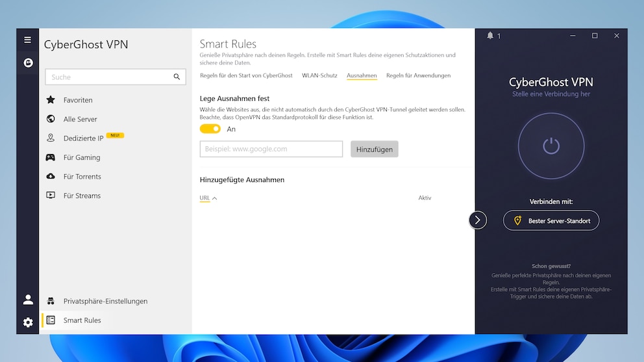This screenshot has width=644, height=362.
Task: Click the Für Gaming gamepad icon
Action: [x=51, y=157]
